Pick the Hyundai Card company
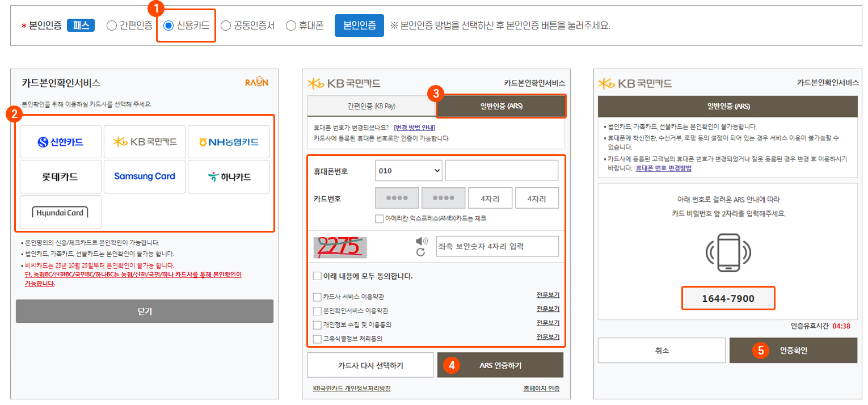The height and width of the screenshot is (405, 868). (x=61, y=212)
